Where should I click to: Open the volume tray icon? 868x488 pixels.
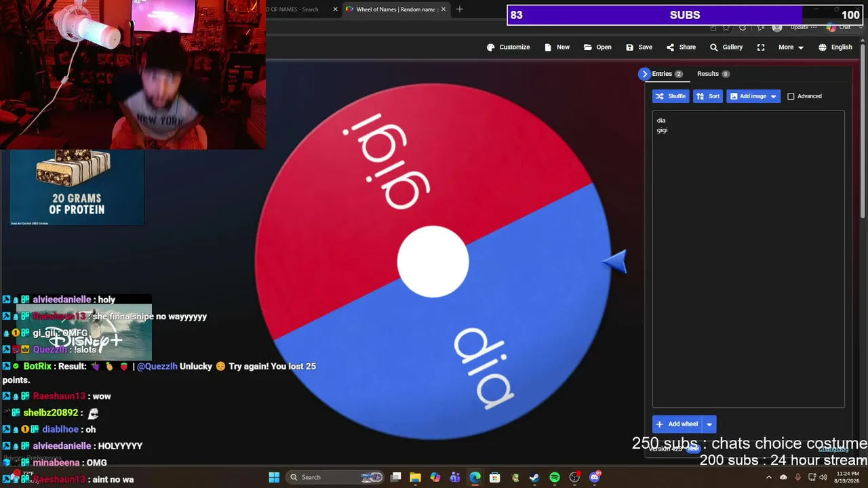coord(823,477)
